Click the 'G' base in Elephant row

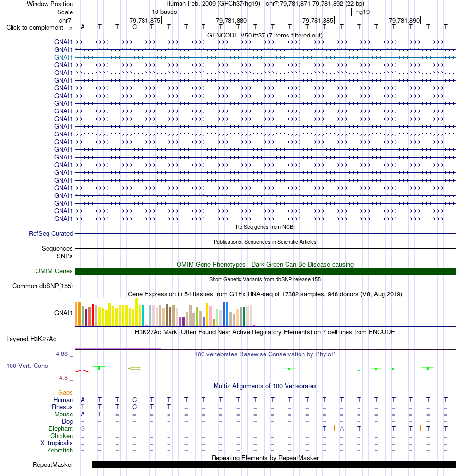83,428
